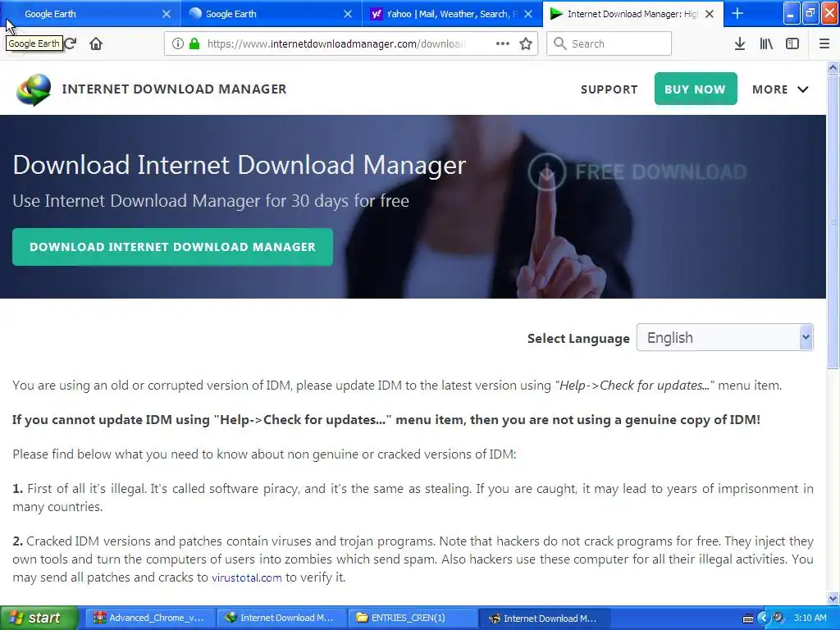Go to the Firefox home page icon
This screenshot has width=840, height=630.
(x=96, y=43)
